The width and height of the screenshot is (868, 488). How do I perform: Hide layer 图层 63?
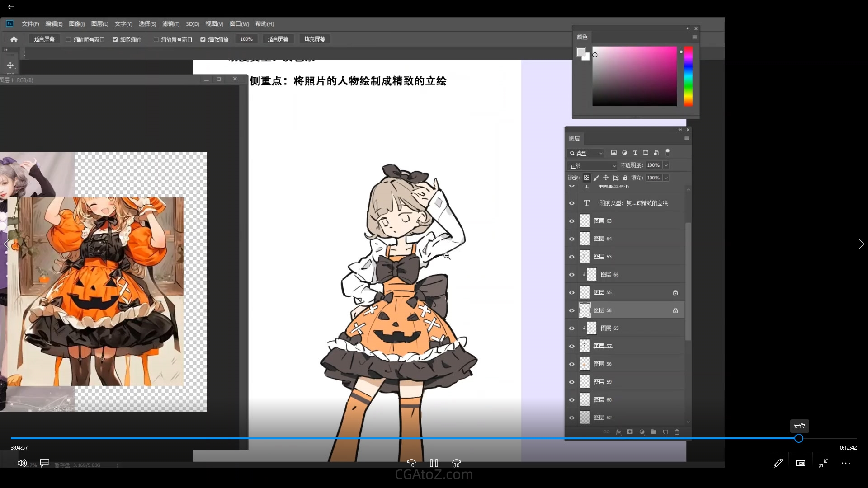click(571, 221)
